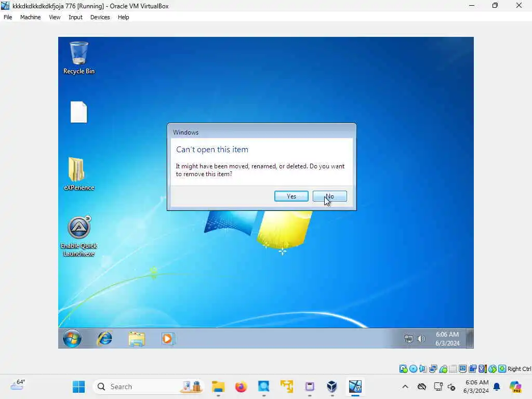This screenshot has height=399, width=532.
Task: Click the No button in the dialog
Action: point(329,196)
